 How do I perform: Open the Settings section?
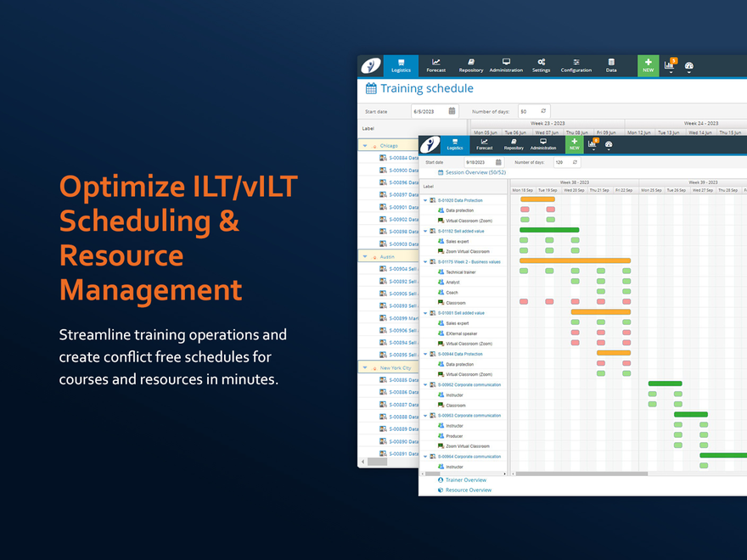pos(540,64)
